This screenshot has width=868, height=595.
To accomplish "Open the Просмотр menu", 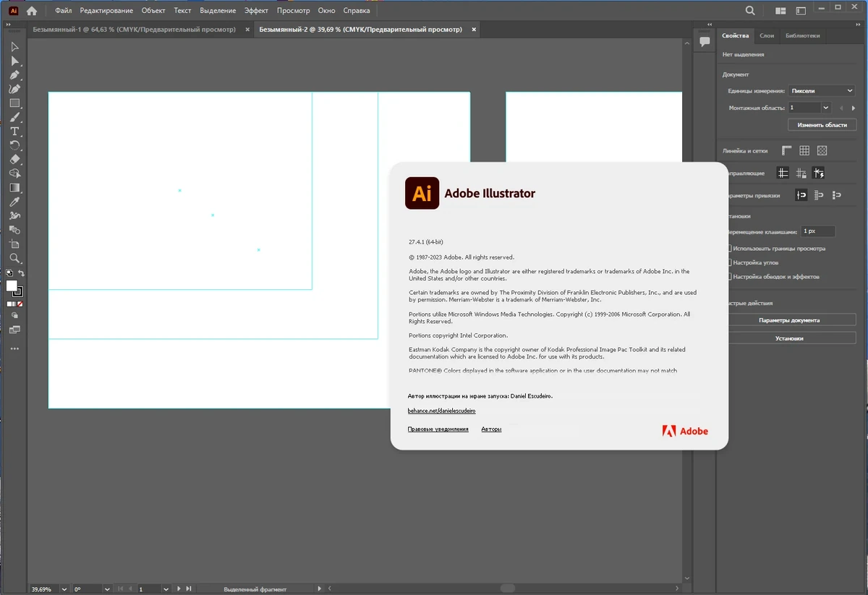I will (x=293, y=11).
